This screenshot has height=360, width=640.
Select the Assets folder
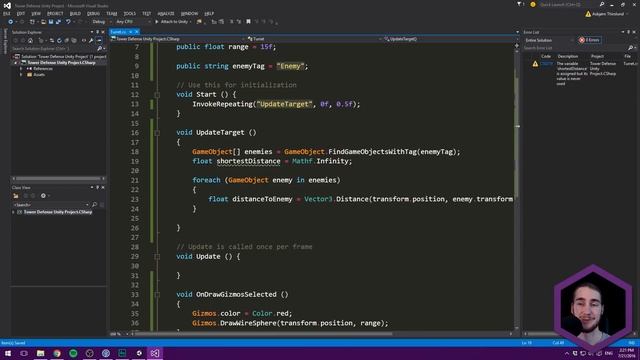tap(39, 75)
